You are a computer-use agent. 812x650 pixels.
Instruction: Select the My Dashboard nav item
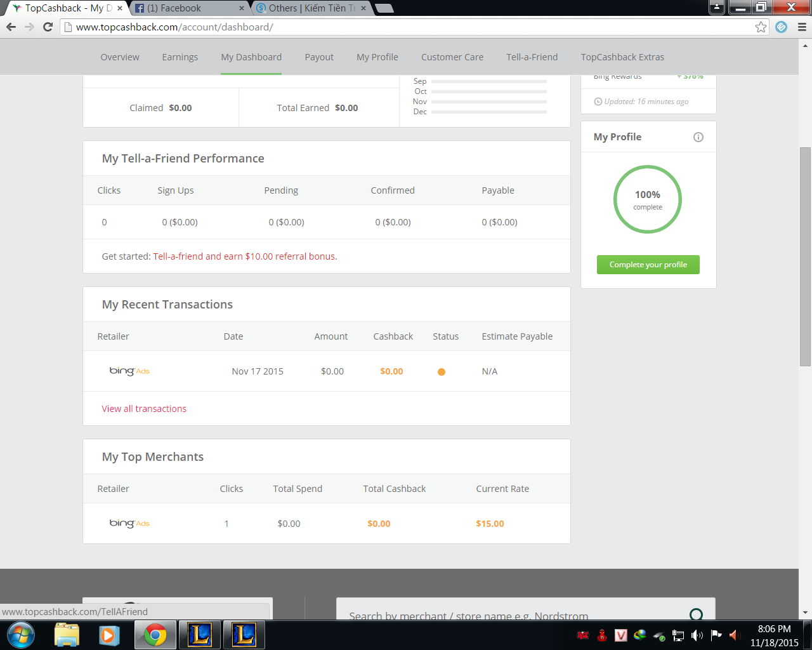[251, 57]
